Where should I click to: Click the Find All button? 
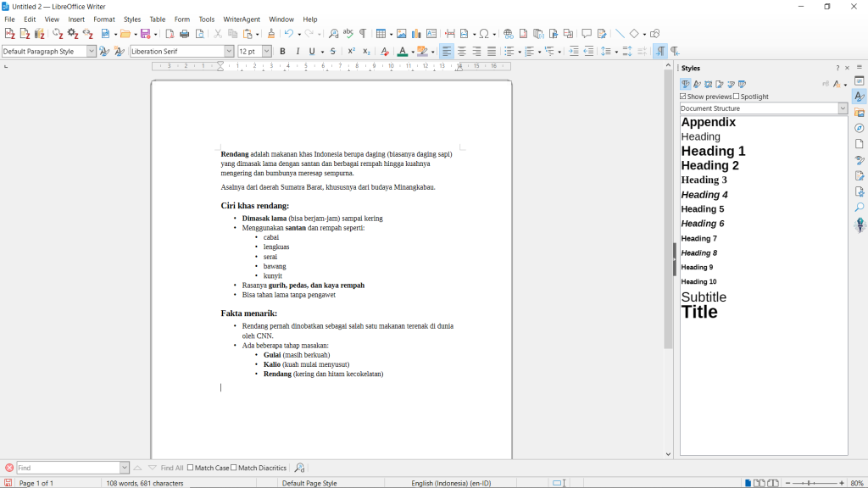tap(172, 468)
